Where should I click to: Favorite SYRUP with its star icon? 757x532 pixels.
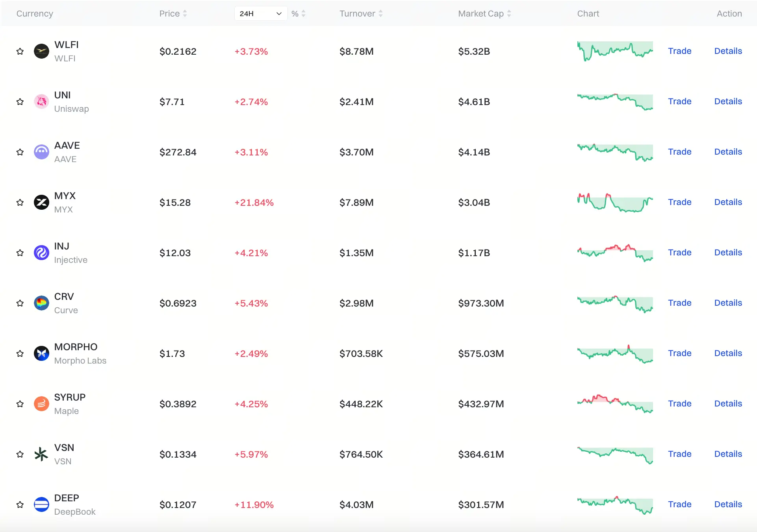click(x=20, y=404)
